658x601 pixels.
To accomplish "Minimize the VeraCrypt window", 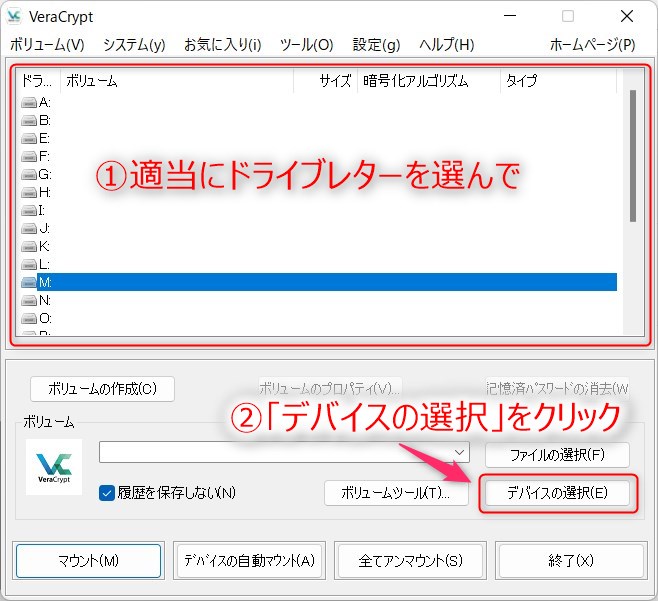I will (x=510, y=16).
